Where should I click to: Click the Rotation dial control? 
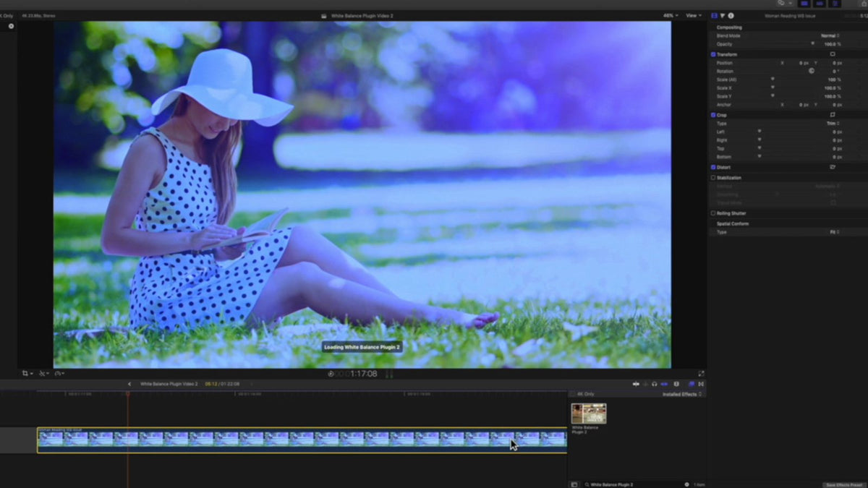pos(812,71)
